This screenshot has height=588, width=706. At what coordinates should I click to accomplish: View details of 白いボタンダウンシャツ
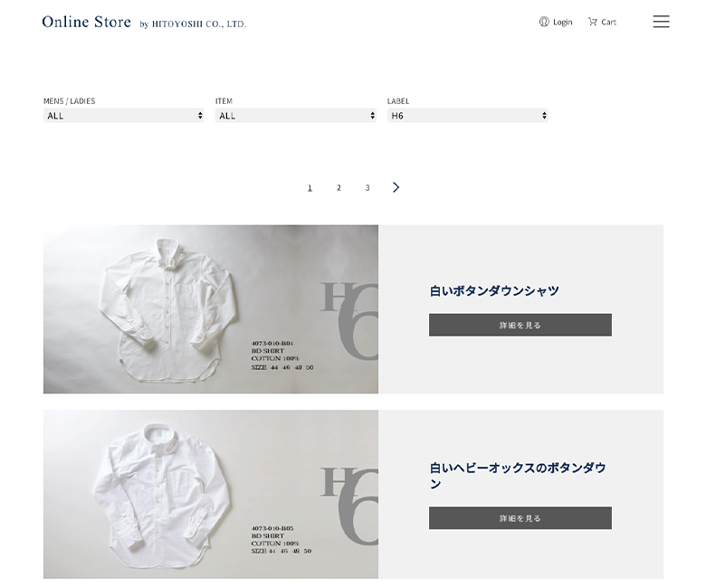tap(520, 325)
